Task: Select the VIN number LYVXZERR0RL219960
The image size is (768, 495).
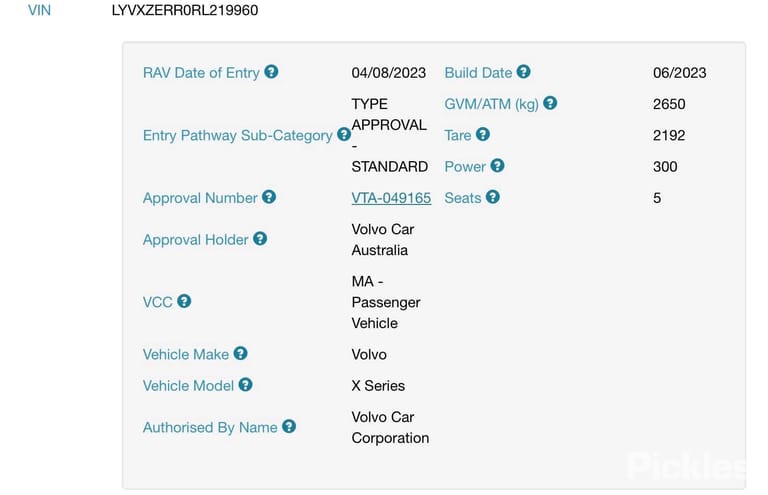Action: [x=185, y=10]
